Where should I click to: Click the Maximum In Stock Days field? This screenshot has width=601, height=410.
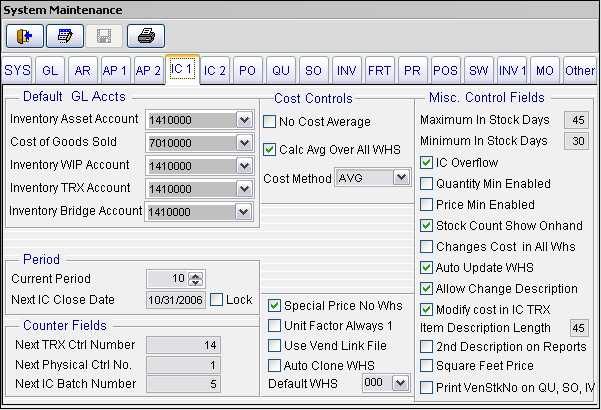click(x=576, y=120)
